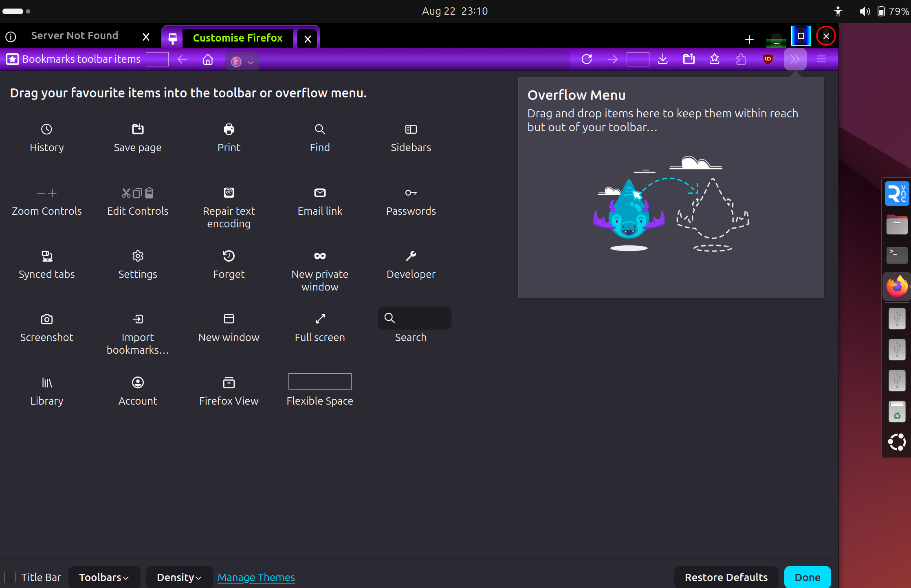Screen dimensions: 911x588
Task: Select the New private window mask icon
Action: coord(320,256)
